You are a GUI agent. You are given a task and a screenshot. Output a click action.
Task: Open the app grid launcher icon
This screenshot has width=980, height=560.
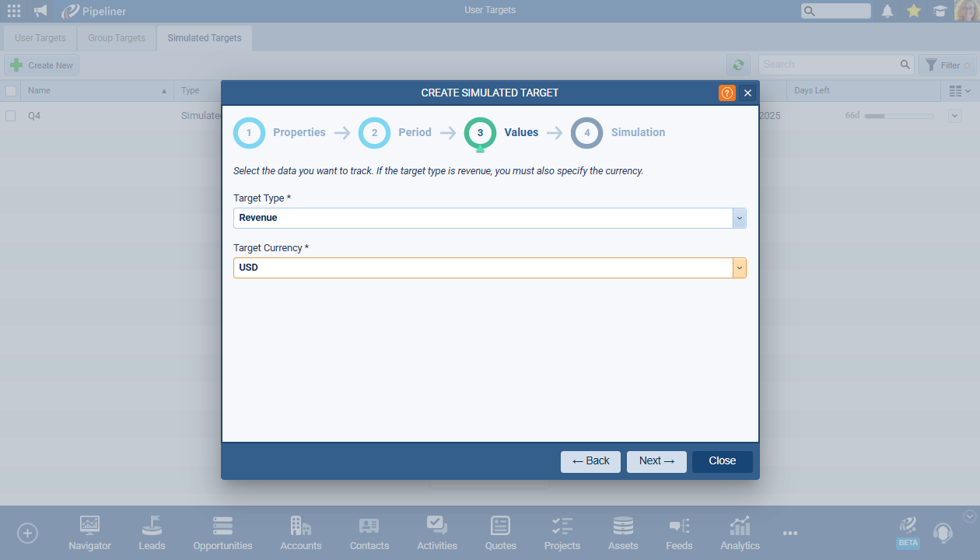(x=14, y=11)
